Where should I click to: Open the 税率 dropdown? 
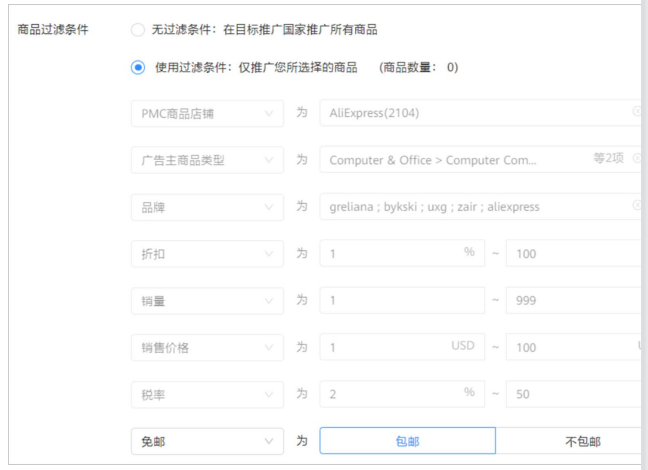click(x=207, y=395)
